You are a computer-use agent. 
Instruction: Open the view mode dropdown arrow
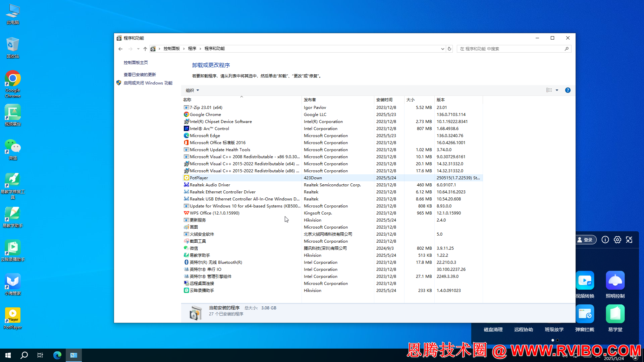tap(557, 90)
